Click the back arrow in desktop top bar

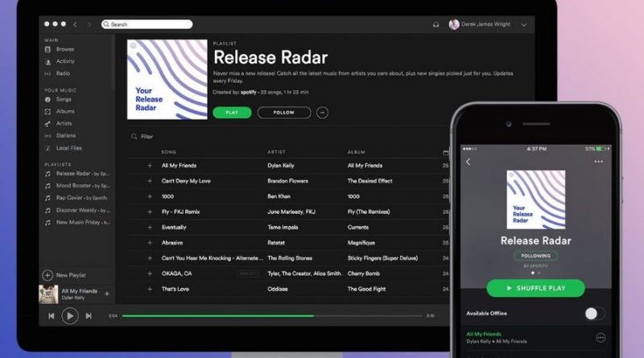76,25
